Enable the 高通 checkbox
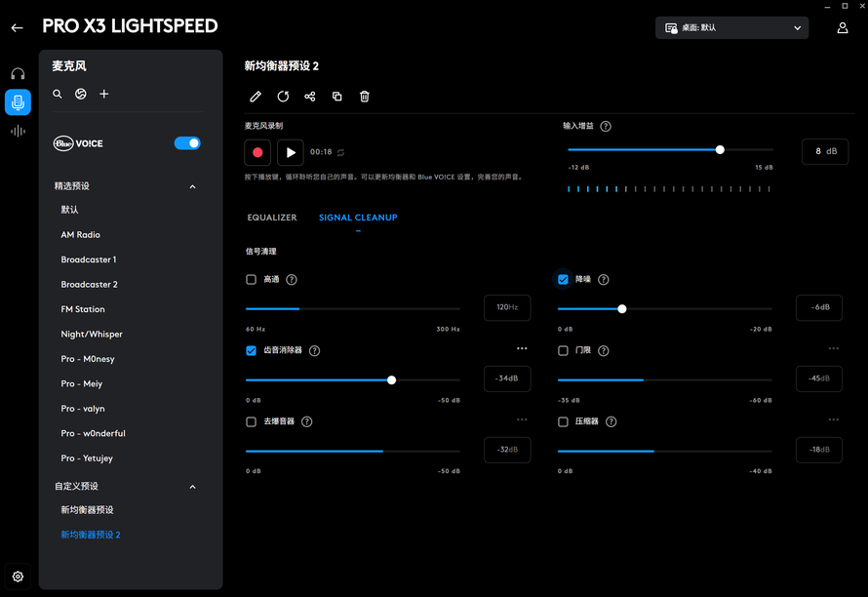868x597 pixels. pyautogui.click(x=252, y=280)
